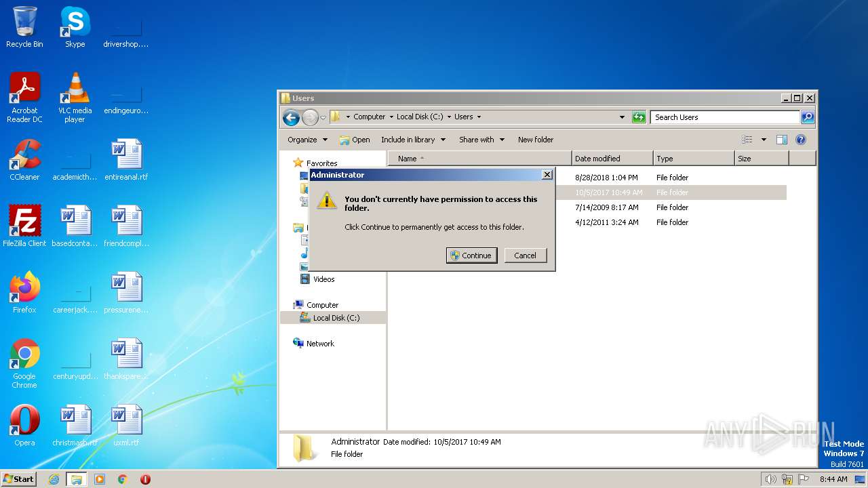Open Recycle Bin on the desktop

click(x=24, y=27)
